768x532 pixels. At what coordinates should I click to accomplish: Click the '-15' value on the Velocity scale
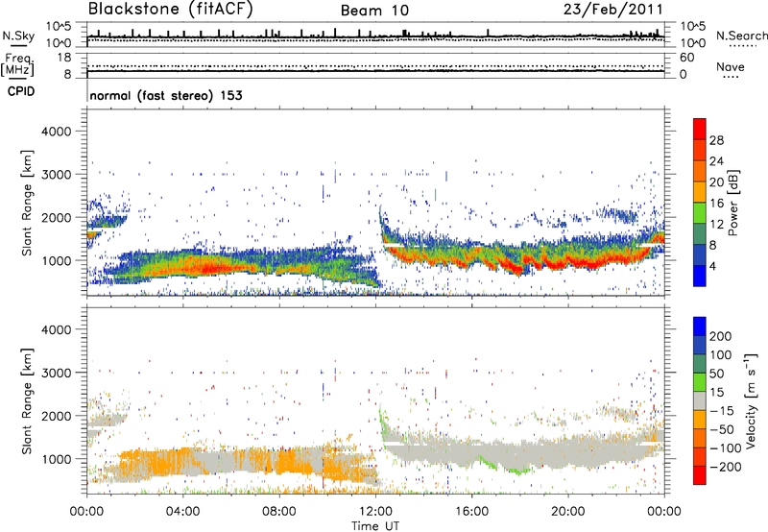pos(722,411)
